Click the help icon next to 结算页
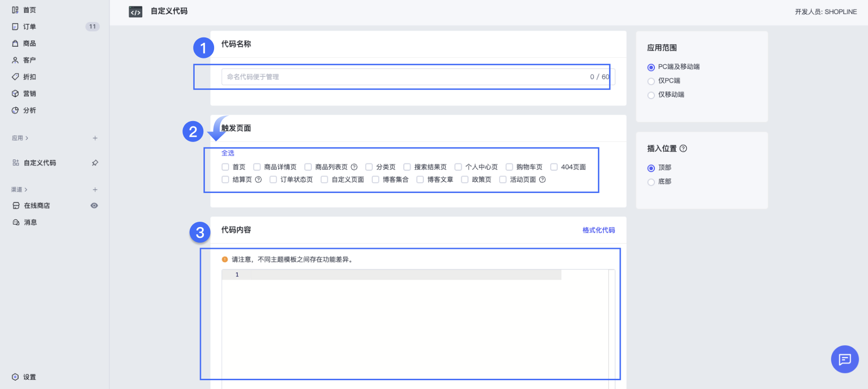Viewport: 868px width, 389px height. pos(258,180)
